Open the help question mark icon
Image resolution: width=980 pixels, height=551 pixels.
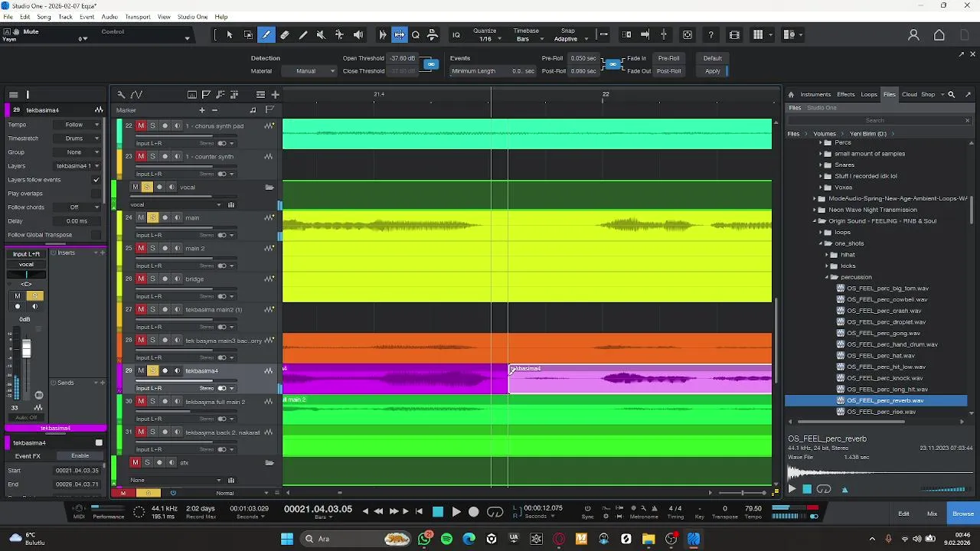(x=711, y=34)
